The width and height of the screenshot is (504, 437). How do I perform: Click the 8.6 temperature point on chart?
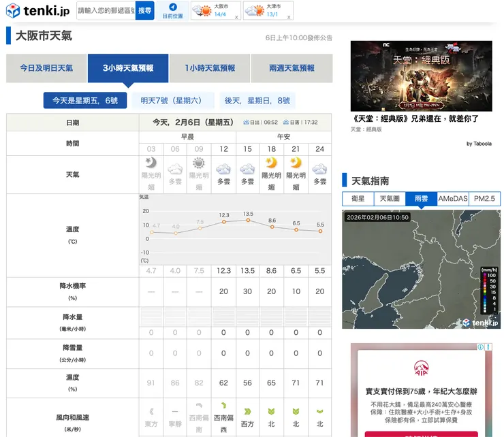tap(272, 227)
